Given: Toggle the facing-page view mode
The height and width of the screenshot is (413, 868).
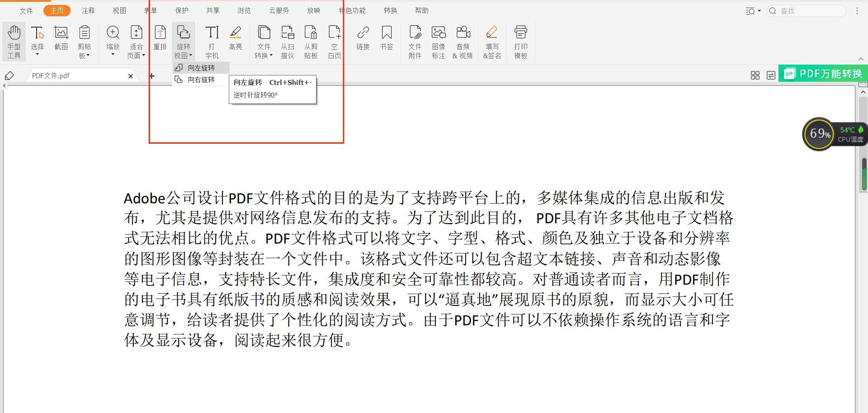Looking at the screenshot, I should pos(770,75).
